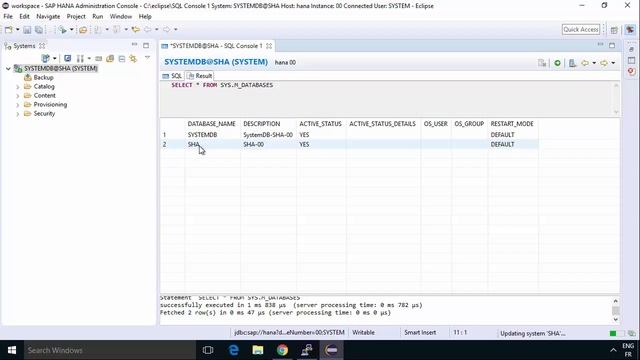Open the Add System dropdown arrow
Screen dimensions: 640x360
pos(54,59)
